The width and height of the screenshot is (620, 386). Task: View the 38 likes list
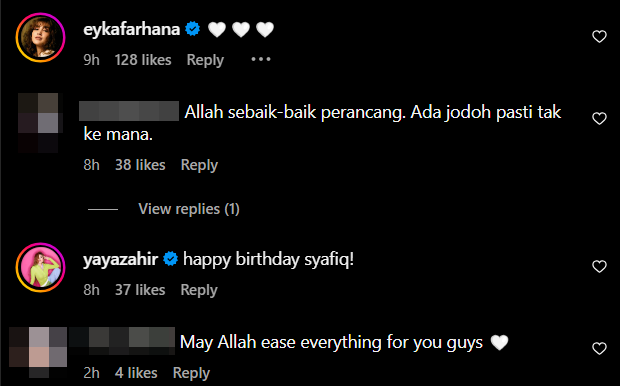140,165
